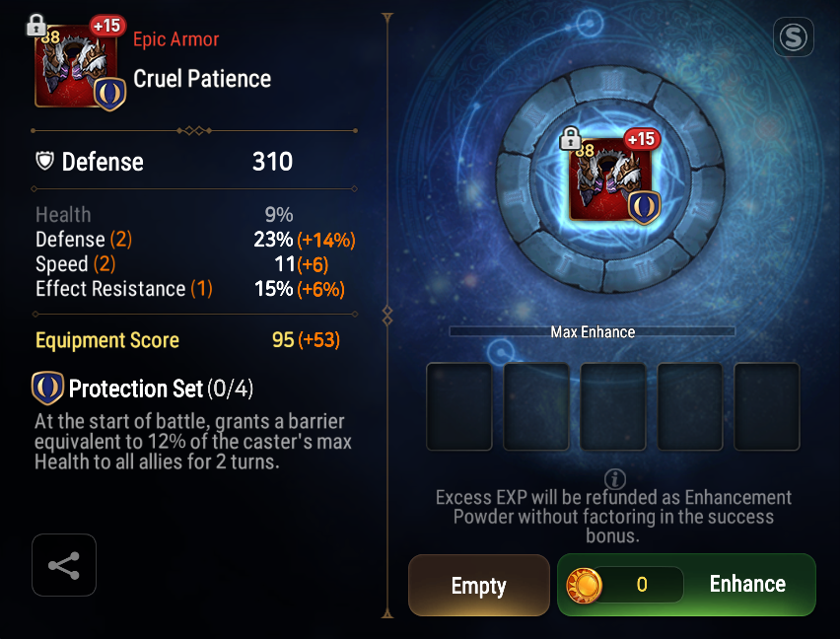The image size is (840, 639).
Task: Tap the +15 enhancement badge on circle item
Action: point(642,139)
